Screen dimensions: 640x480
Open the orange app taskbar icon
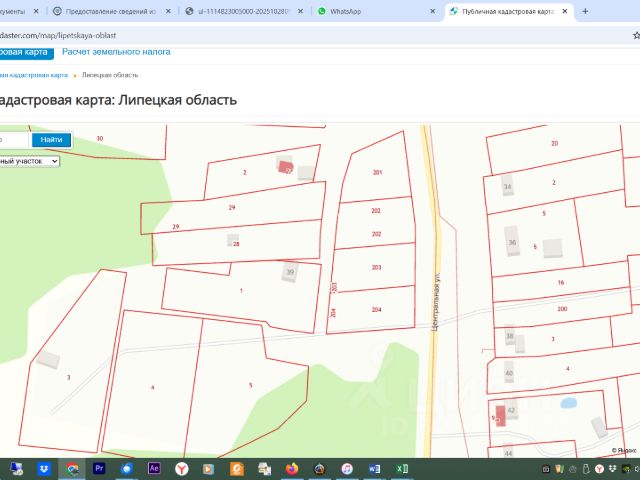(237, 469)
